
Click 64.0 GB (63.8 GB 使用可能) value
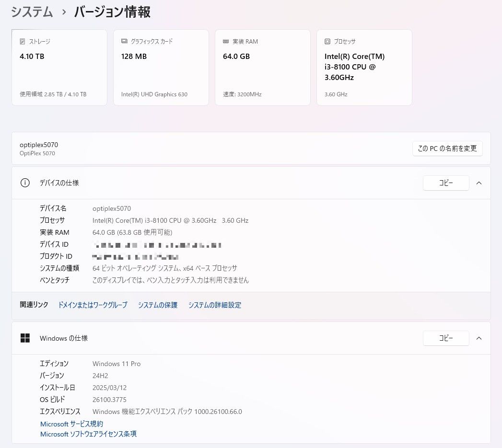pos(132,232)
